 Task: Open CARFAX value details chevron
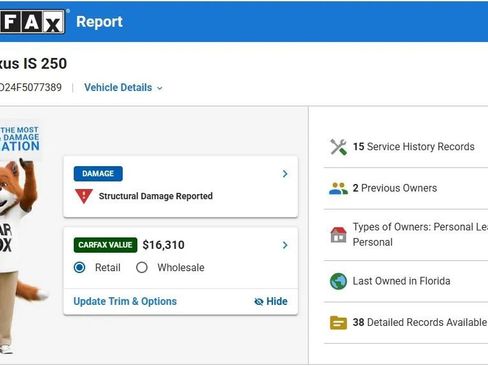tap(285, 245)
